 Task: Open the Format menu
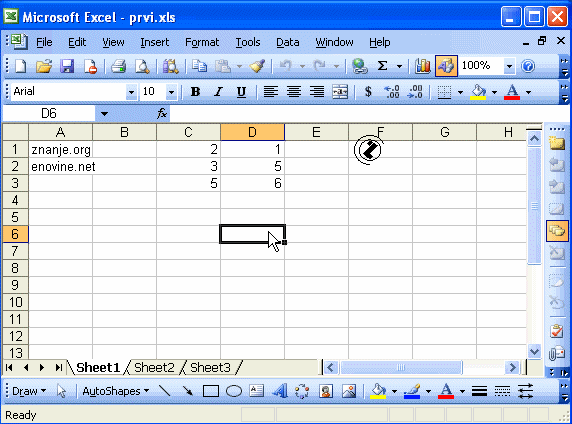click(x=202, y=42)
